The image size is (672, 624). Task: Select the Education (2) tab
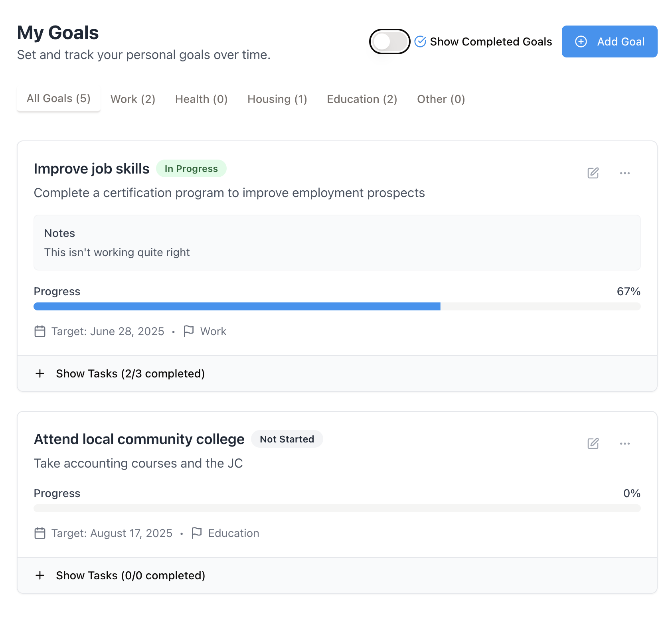click(x=362, y=99)
